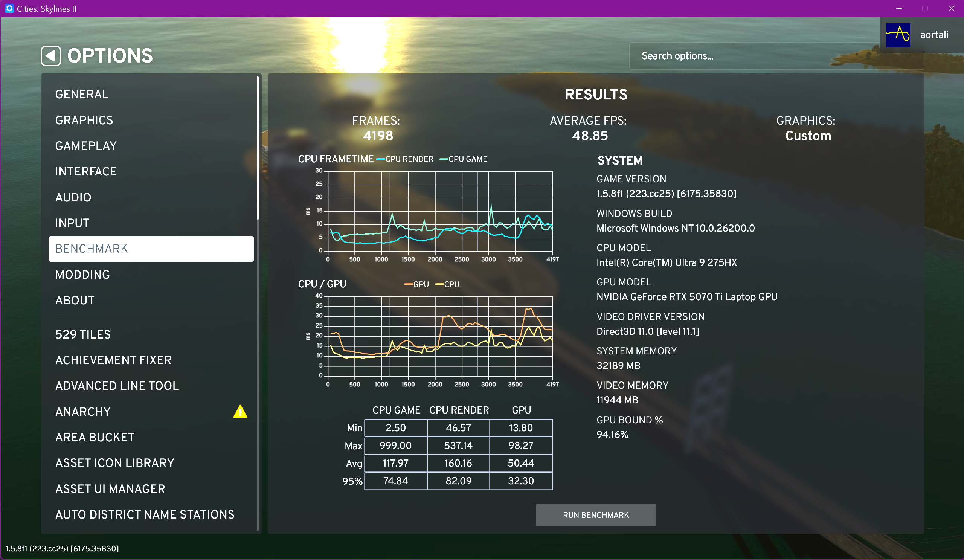Click the Max CPU Game cell 999.00
Viewport: 964px width, 560px height.
click(395, 445)
